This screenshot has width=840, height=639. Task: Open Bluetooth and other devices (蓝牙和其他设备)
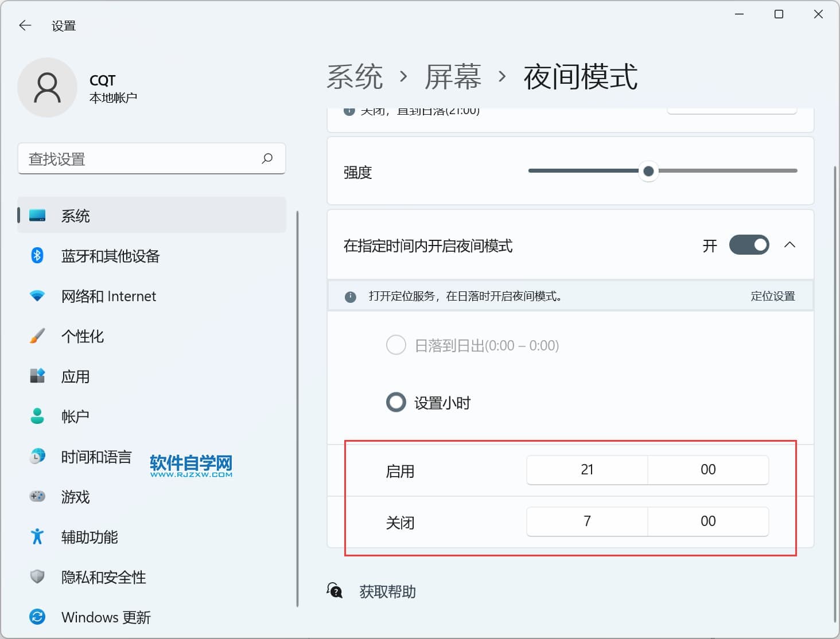click(110, 256)
